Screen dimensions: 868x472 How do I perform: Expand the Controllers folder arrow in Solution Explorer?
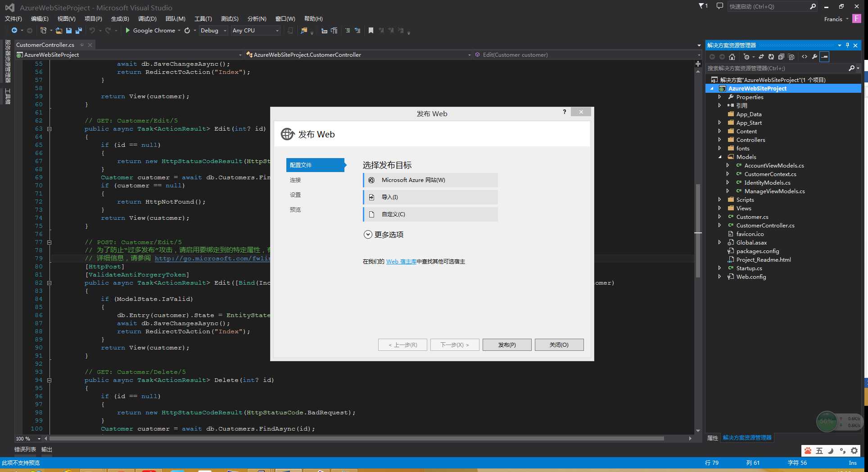coord(720,140)
